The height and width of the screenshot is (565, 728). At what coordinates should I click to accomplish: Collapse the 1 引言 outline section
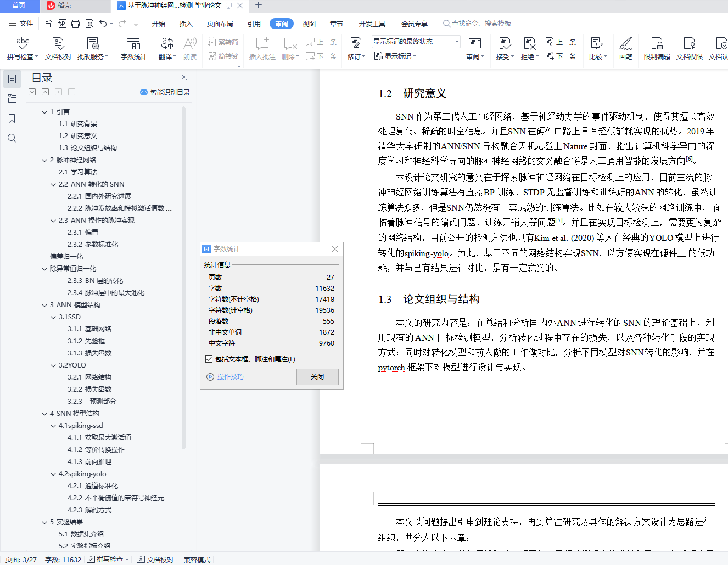pyautogui.click(x=44, y=112)
